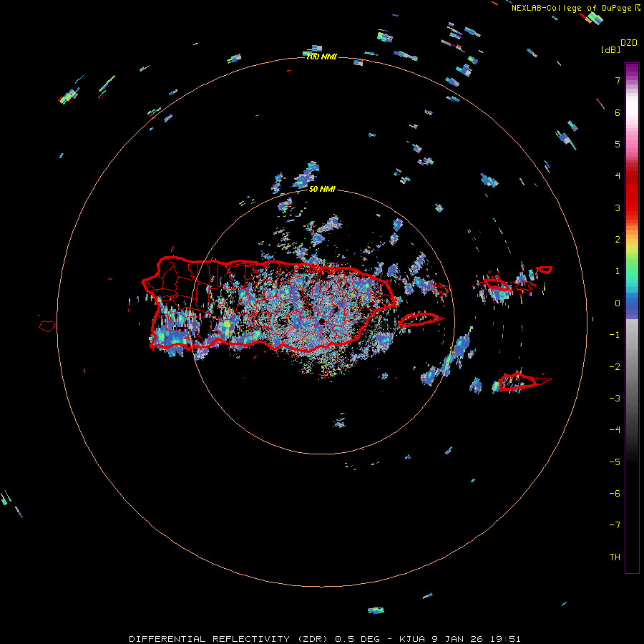Click the 'KJUA 9 JAN 26 19:51' timestamp
The height and width of the screenshot is (644, 644).
click(x=459, y=639)
